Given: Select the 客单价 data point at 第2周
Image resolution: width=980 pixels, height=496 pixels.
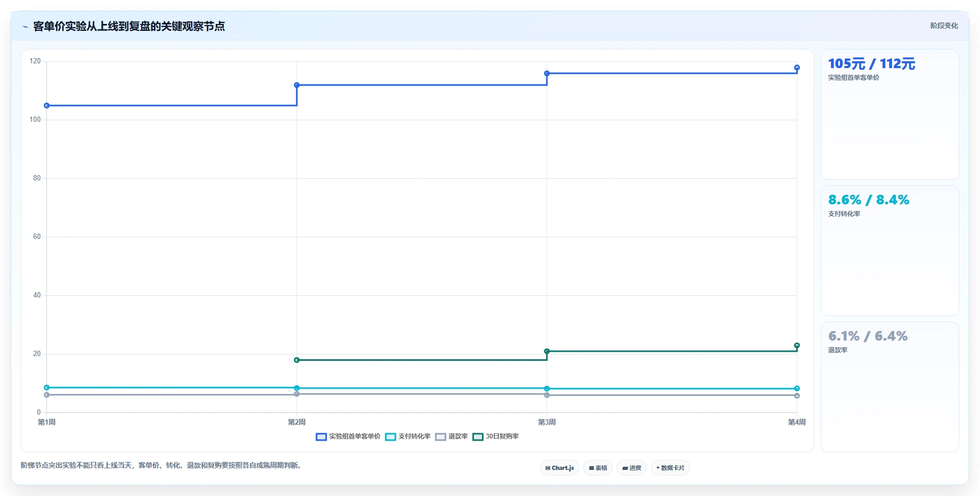Looking at the screenshot, I should (x=297, y=85).
